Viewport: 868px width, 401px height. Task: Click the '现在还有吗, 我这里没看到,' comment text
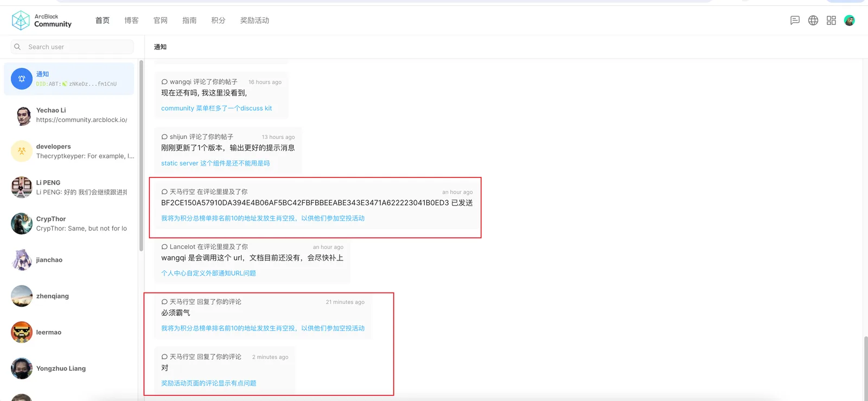(204, 93)
